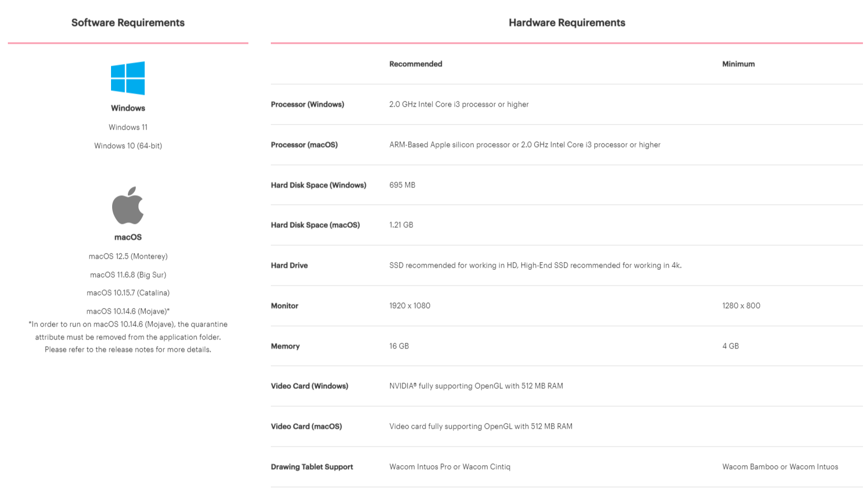Click the Processor (macOS) row label
Image resolution: width=868 pixels, height=496 pixels.
304,145
